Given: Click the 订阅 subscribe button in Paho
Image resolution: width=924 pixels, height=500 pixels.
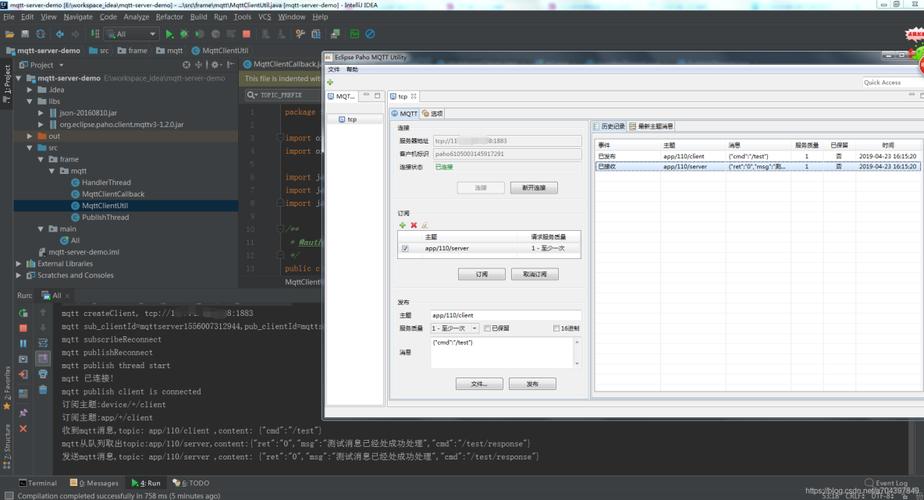Looking at the screenshot, I should point(481,274).
